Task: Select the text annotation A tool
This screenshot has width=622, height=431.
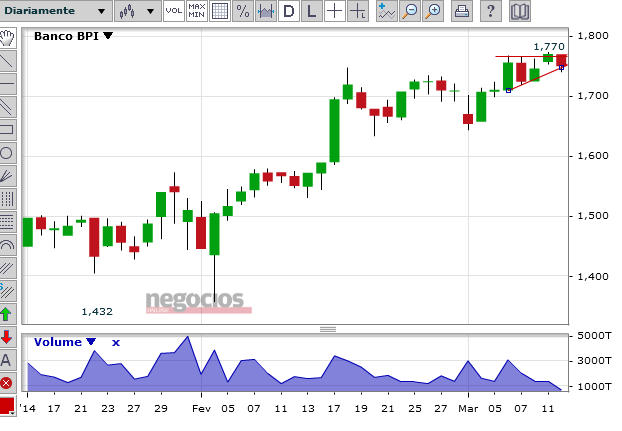Action: pos(6,360)
